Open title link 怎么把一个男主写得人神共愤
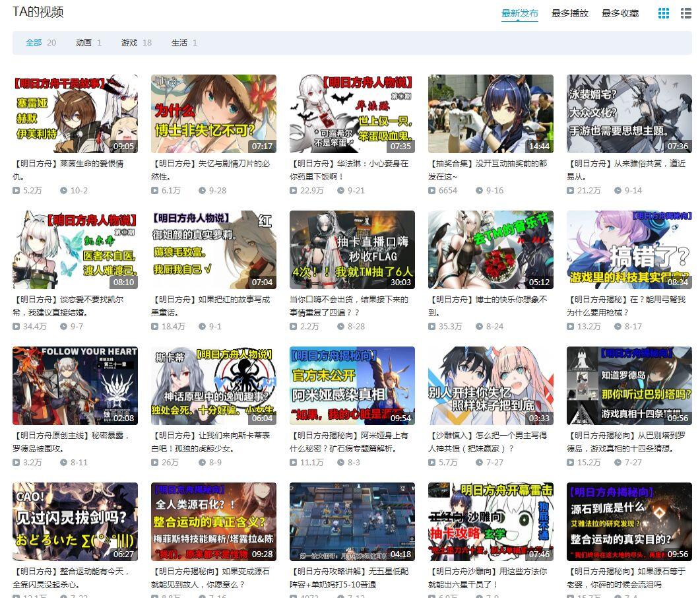Image resolution: width=700 pixels, height=598 pixels. pyautogui.click(x=488, y=442)
